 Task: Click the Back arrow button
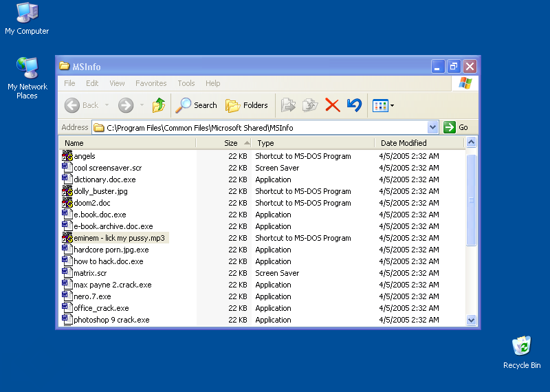coord(72,105)
